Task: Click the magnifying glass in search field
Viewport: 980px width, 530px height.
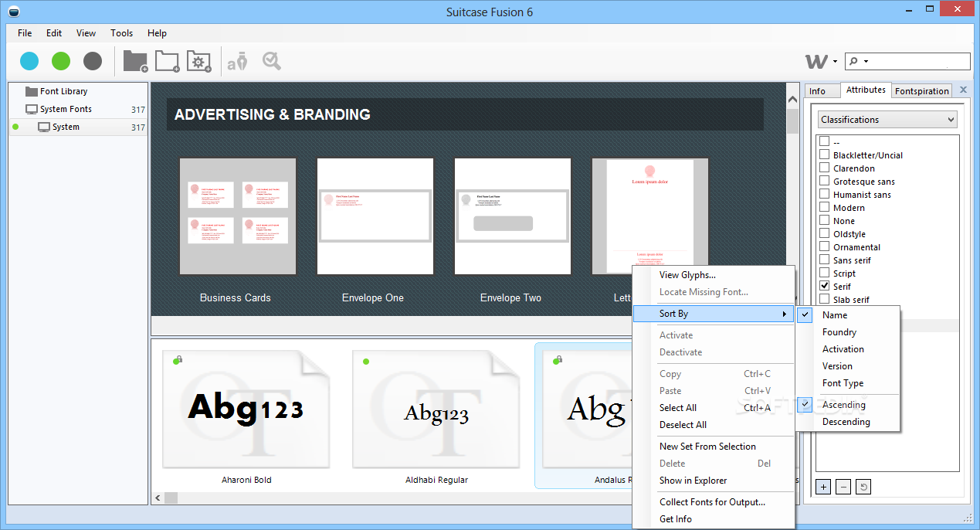Action: pos(853,62)
